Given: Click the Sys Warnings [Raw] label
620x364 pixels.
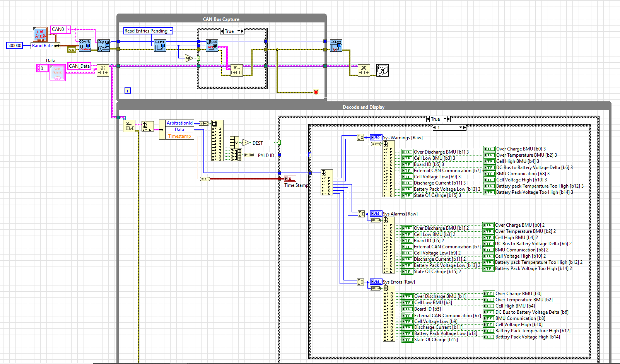Looking at the screenshot, I should (x=403, y=138).
